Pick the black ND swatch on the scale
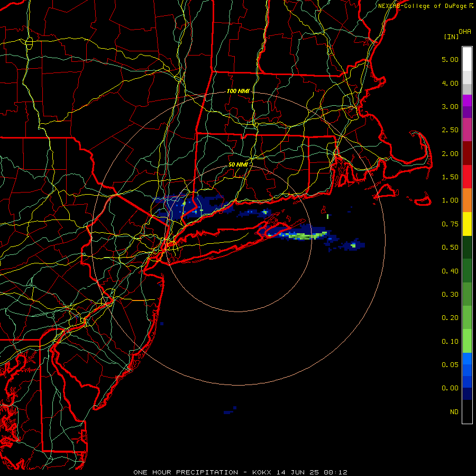This screenshot has width=476, height=476. 467,411
